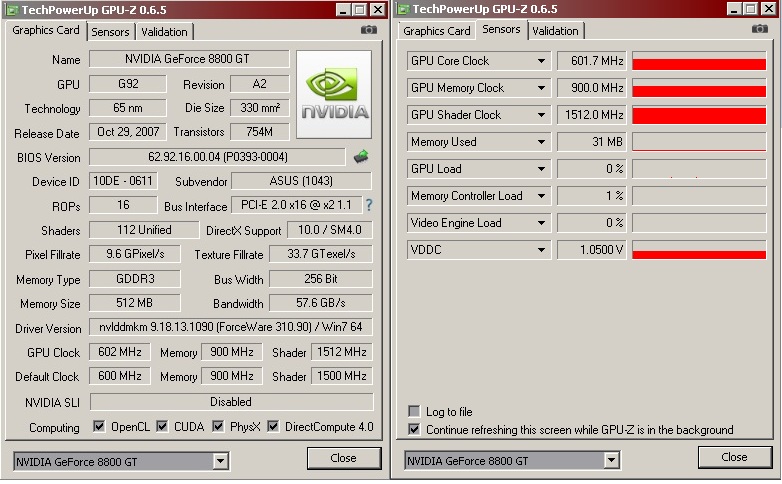Maximize the right GPU-Z window

coord(751,9)
